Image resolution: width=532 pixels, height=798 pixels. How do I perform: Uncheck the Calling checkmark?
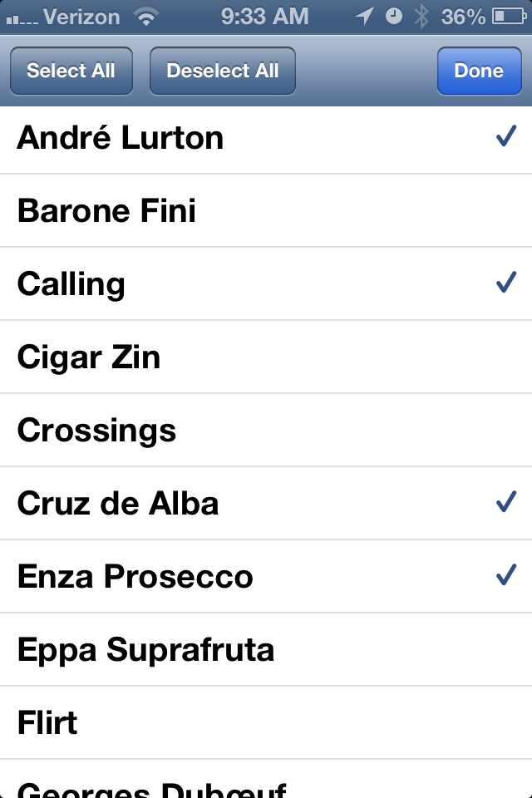(x=506, y=283)
